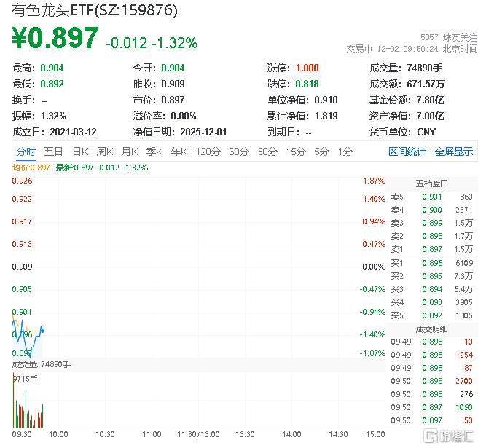
Task: Click the 买4 order row at 0.893
Action: 431,302
